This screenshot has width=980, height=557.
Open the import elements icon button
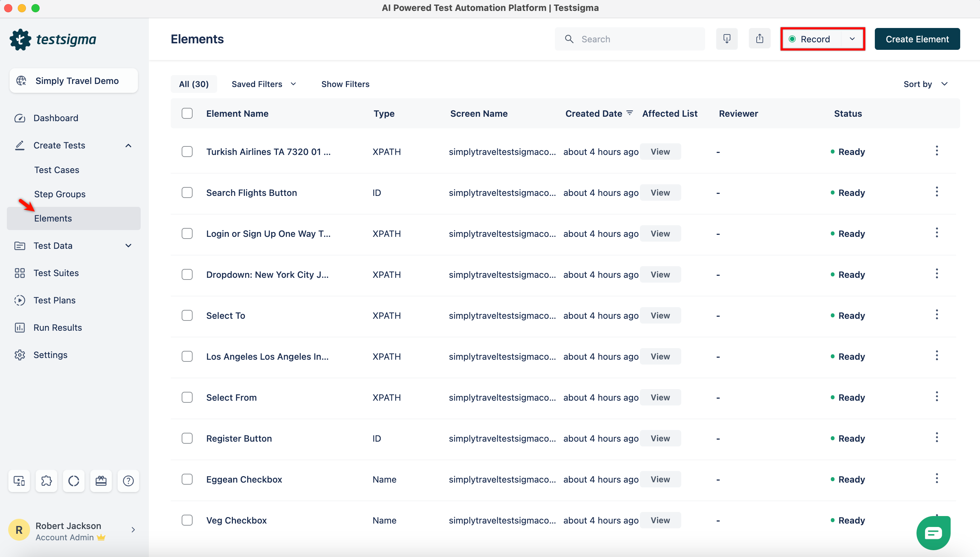click(x=727, y=39)
